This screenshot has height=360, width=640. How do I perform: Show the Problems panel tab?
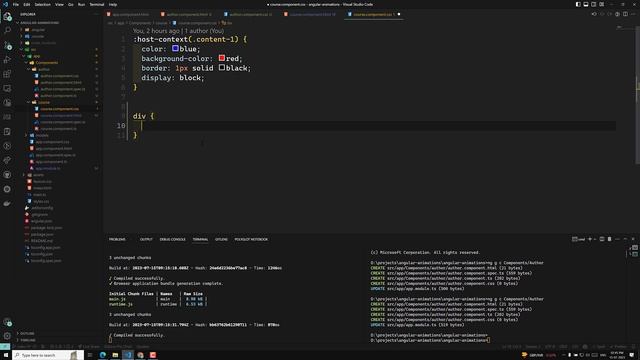pyautogui.click(x=117, y=239)
